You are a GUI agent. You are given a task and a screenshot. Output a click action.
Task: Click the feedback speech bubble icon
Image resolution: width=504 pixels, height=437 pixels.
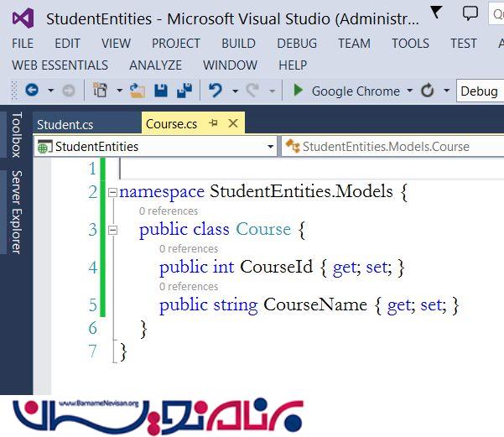click(470, 14)
